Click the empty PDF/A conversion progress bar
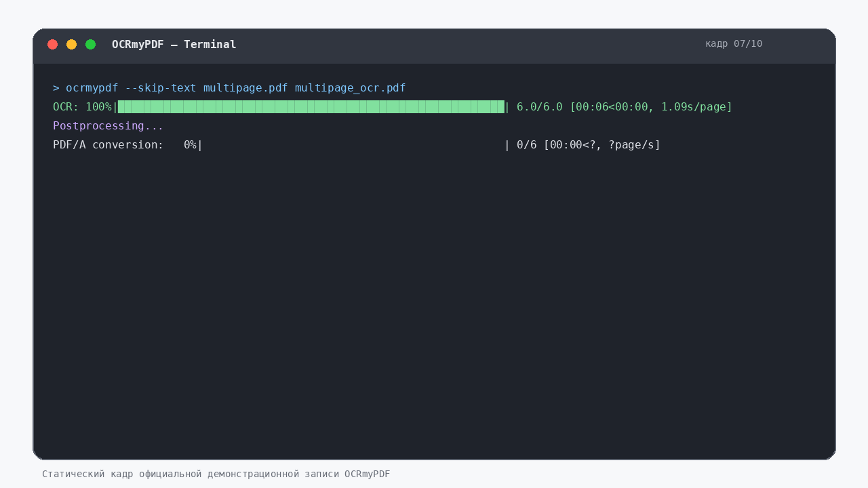 (353, 145)
